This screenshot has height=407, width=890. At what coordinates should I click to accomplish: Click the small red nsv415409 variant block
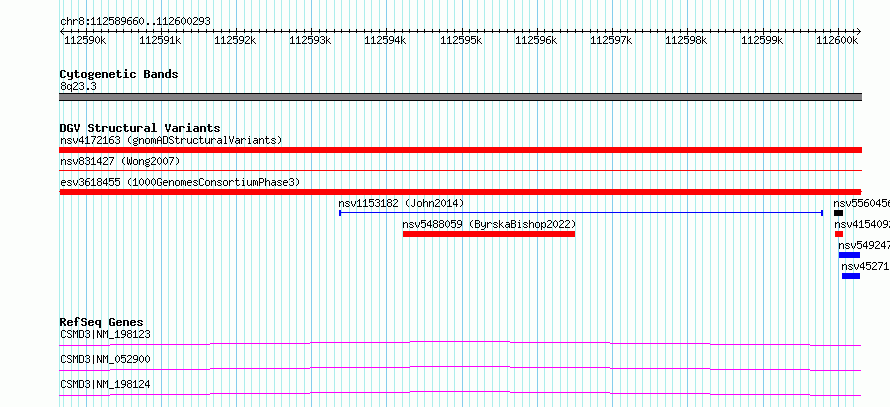tap(839, 234)
